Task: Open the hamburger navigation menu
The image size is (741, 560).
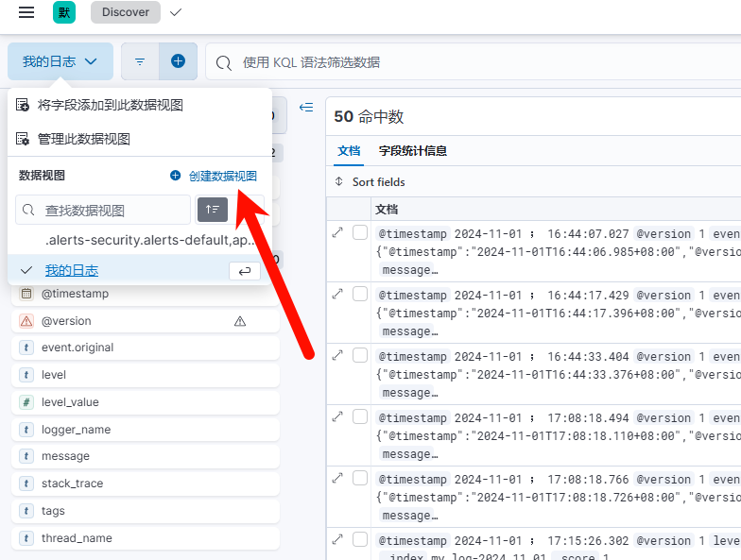Action: 26,12
